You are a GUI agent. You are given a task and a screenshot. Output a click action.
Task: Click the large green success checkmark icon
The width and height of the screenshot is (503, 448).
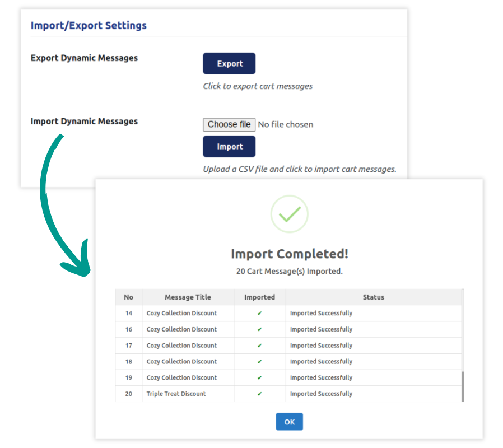coord(289,214)
